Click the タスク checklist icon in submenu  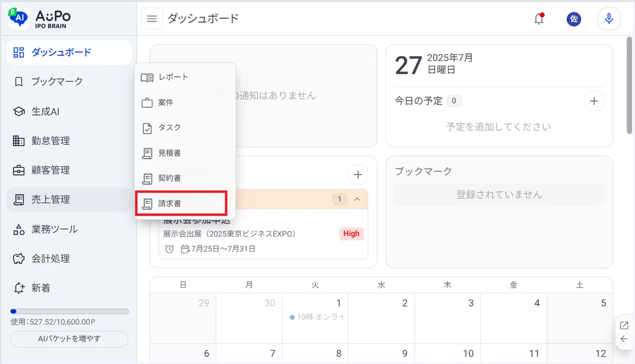point(147,128)
